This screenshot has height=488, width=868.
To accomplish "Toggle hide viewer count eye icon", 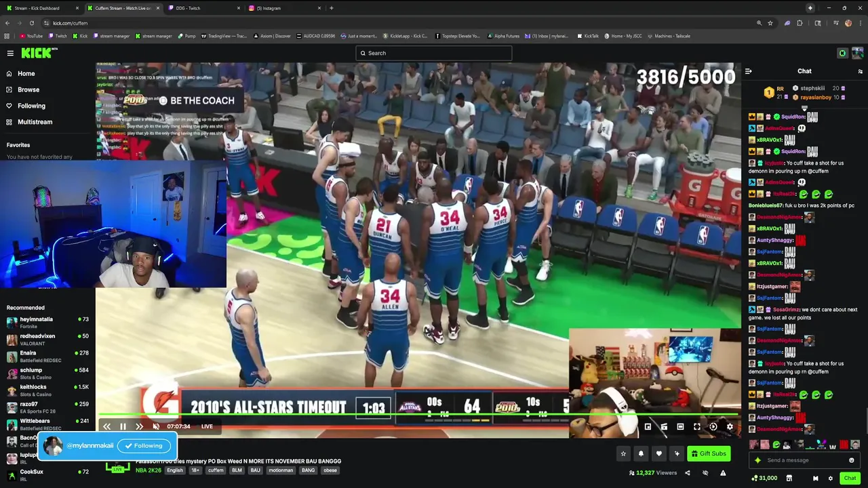I will tap(705, 473).
